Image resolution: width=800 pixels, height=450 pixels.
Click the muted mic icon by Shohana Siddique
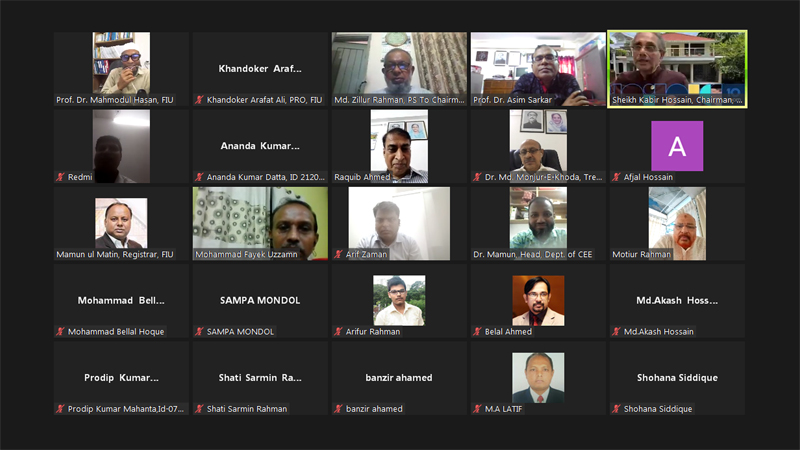point(616,409)
